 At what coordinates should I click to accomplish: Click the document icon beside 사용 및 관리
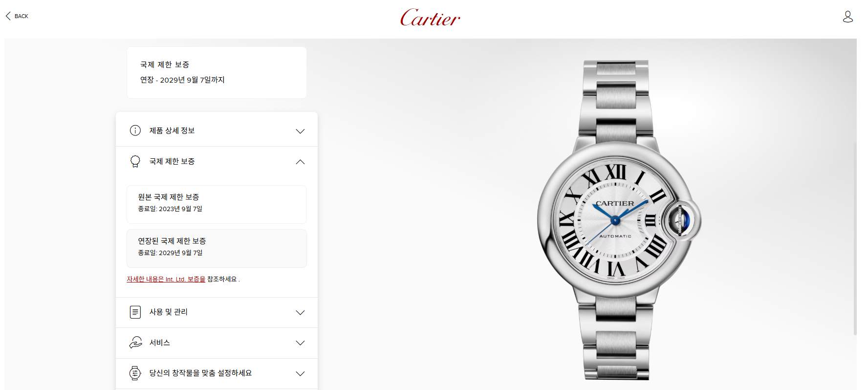click(x=135, y=312)
